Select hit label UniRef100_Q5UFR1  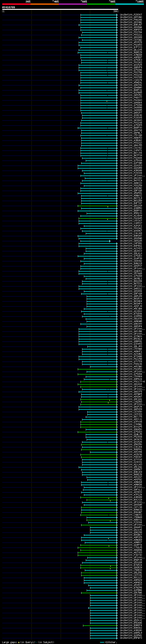coord(131,193)
